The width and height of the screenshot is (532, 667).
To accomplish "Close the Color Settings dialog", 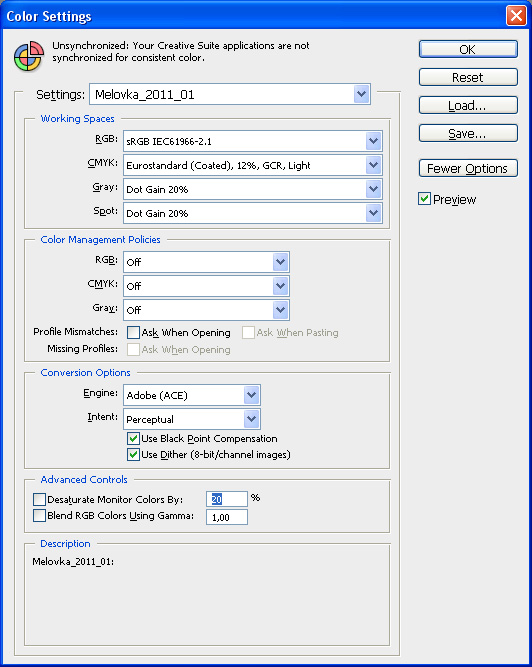I will pos(516,16).
